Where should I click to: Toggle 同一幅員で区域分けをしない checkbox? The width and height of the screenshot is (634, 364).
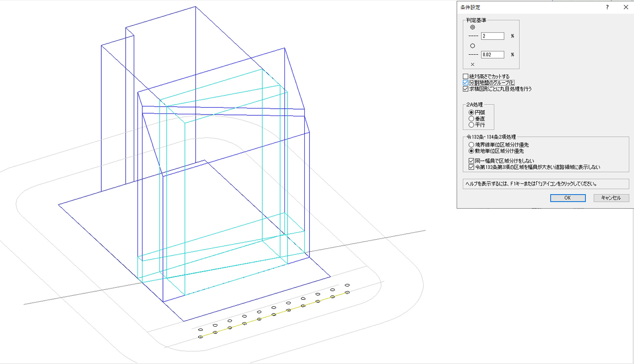[x=471, y=161]
